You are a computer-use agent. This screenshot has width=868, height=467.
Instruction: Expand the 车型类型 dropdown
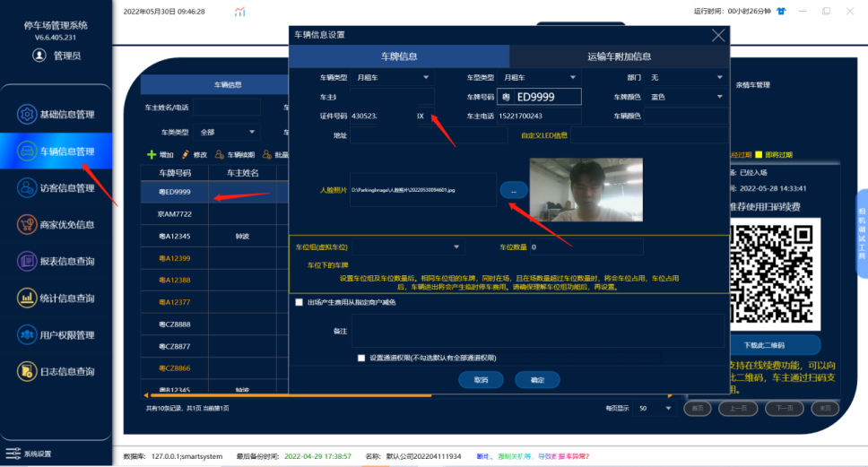[573, 77]
